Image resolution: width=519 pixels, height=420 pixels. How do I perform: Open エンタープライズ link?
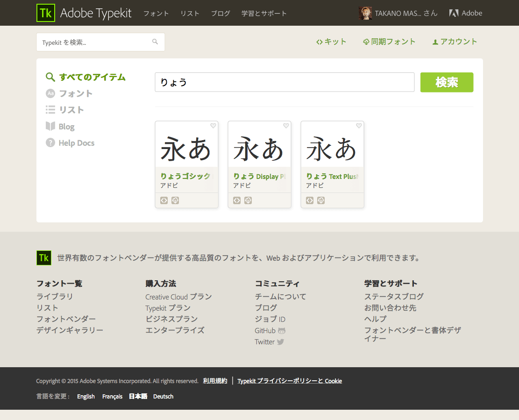[175, 330]
